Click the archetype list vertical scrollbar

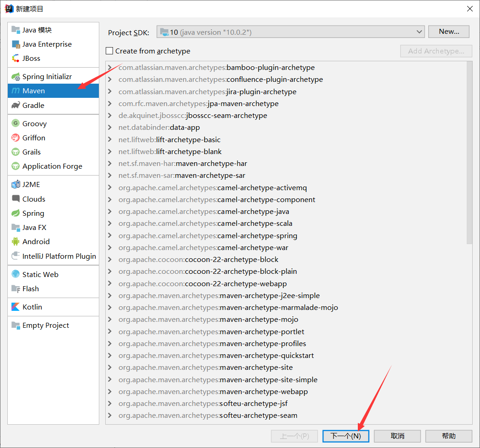tap(469, 152)
